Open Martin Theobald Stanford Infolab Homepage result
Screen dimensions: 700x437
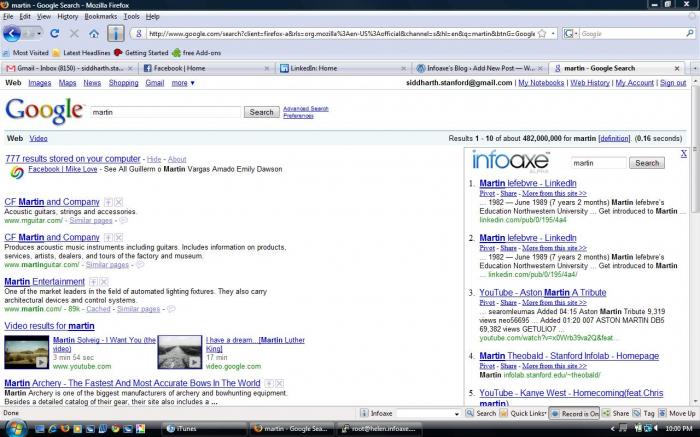[x=569, y=356]
